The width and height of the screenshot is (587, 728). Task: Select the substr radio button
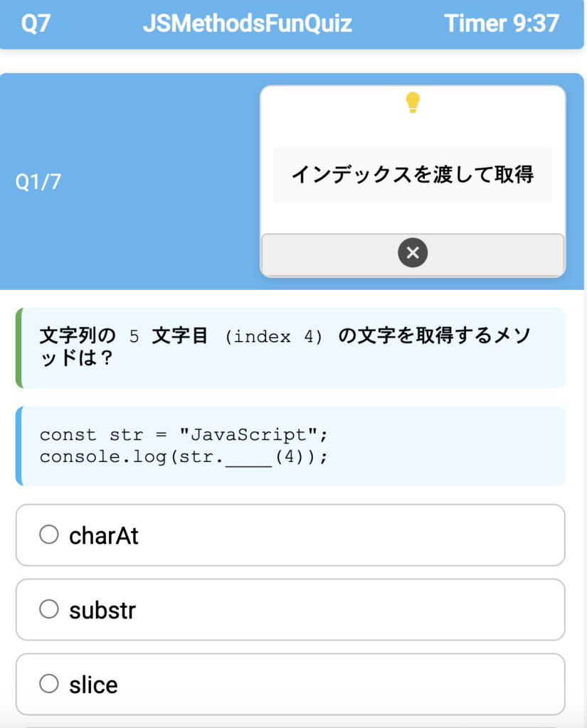(49, 609)
